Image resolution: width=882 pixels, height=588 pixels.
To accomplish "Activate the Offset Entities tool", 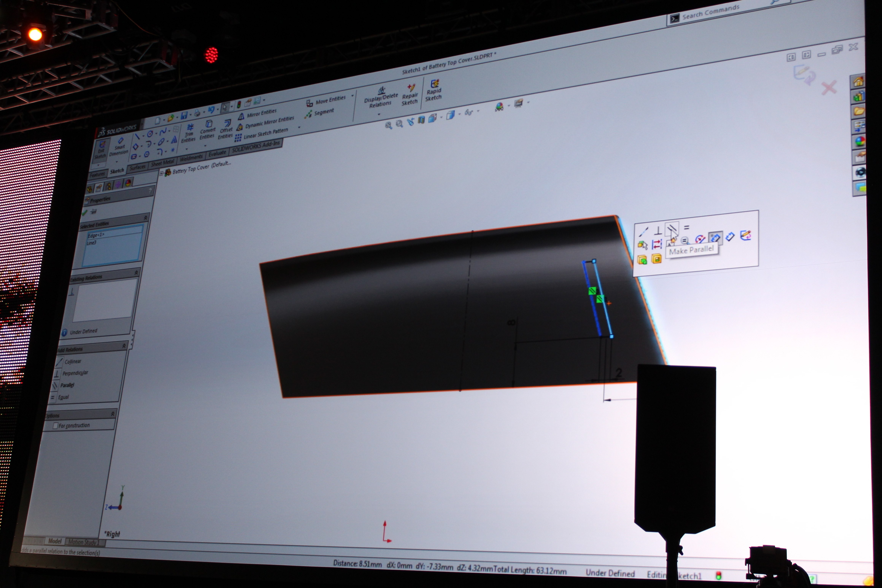I will [x=226, y=128].
